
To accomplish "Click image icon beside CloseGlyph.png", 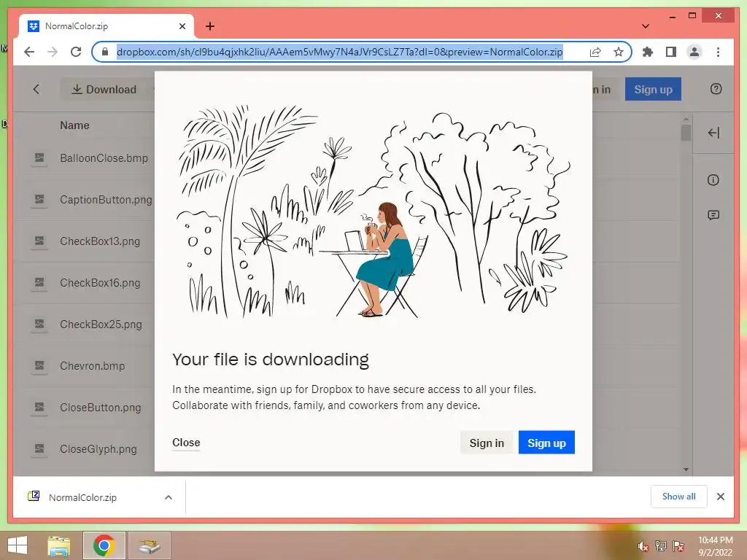I will (x=39, y=448).
